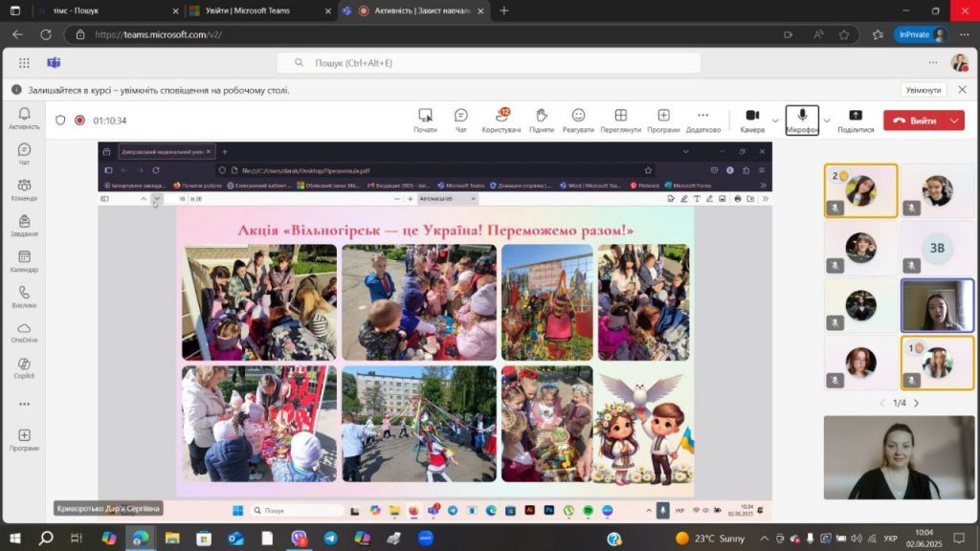The height and width of the screenshot is (551, 980).
Task: Close the "Увійти | Microsoft Teams" tab
Action: click(328, 11)
